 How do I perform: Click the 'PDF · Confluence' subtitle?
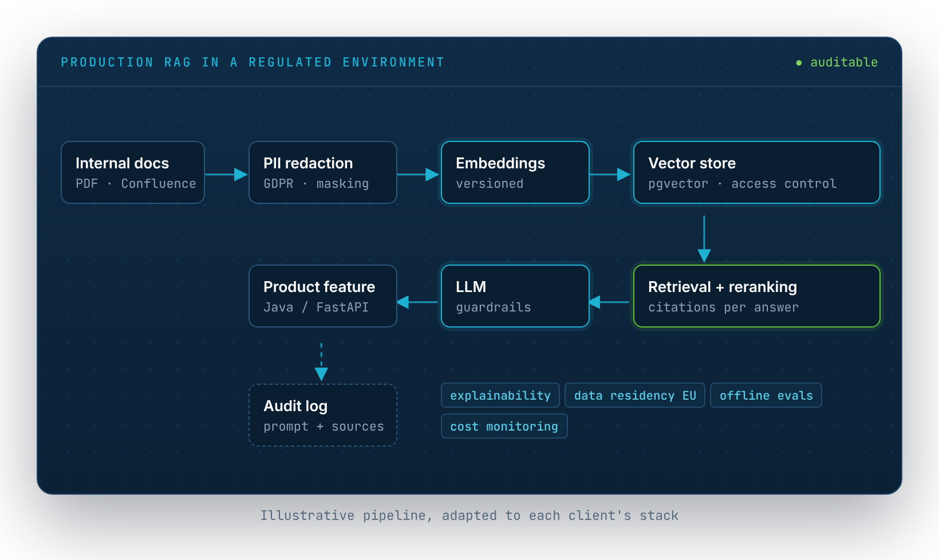click(136, 183)
